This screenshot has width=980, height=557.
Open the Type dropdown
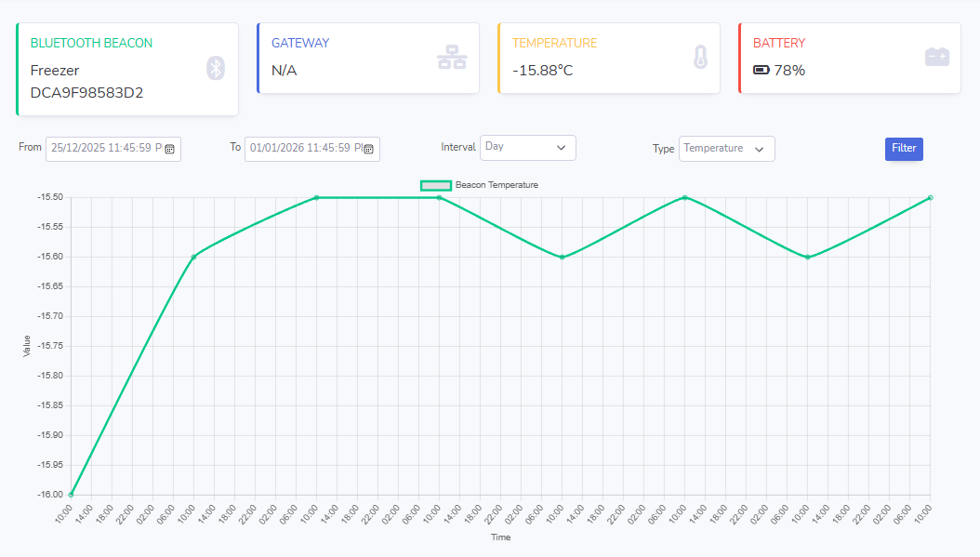726,148
